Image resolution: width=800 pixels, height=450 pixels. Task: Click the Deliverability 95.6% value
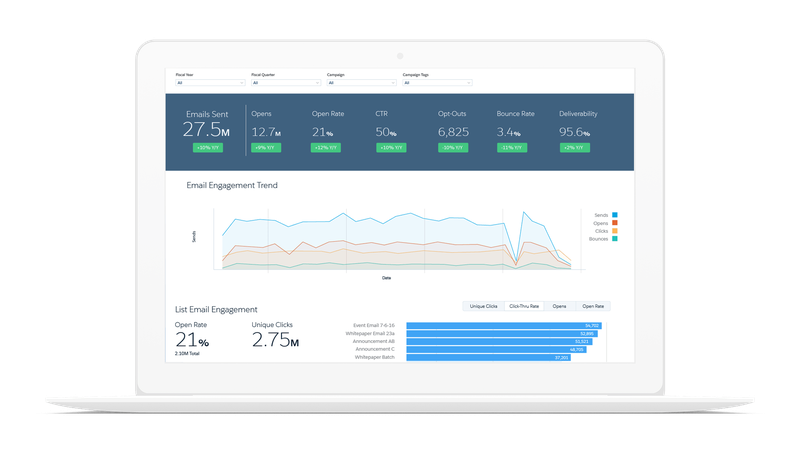point(574,132)
